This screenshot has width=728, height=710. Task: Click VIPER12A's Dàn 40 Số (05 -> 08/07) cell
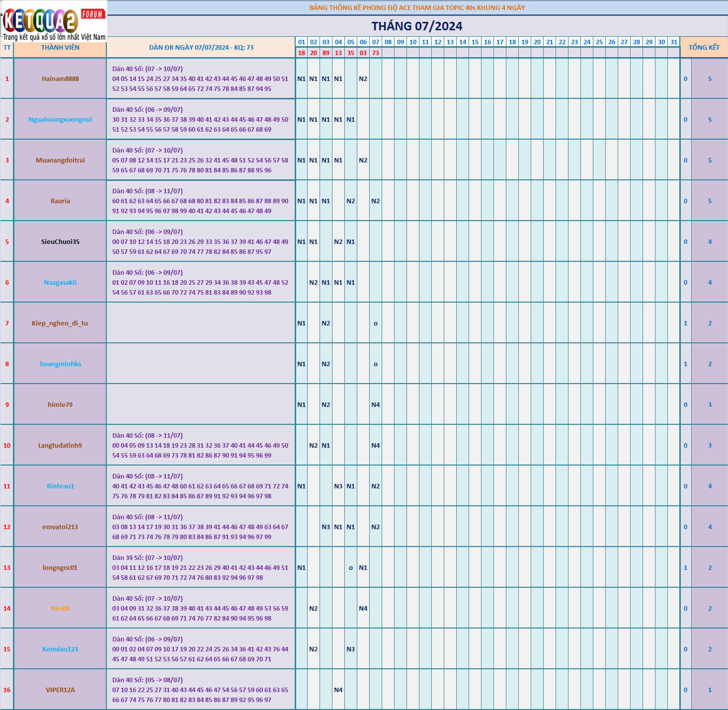(x=200, y=690)
